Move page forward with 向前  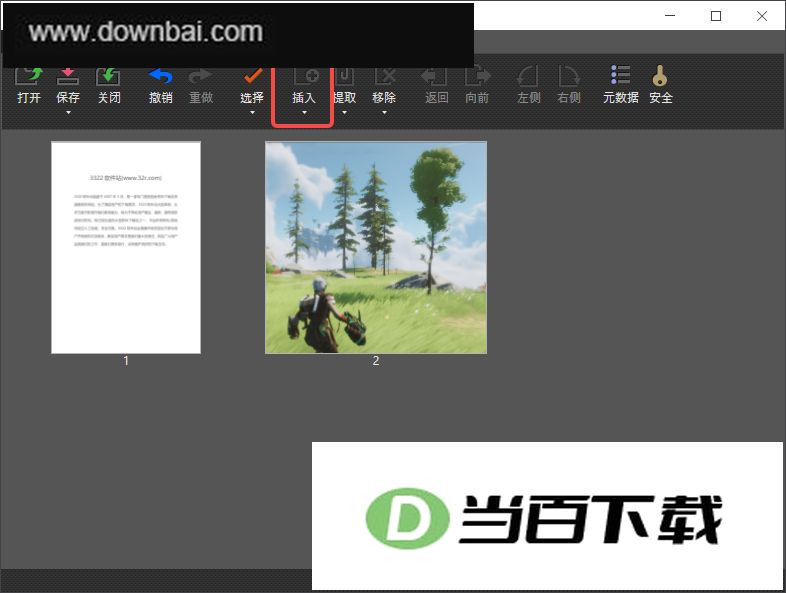pyautogui.click(x=477, y=86)
